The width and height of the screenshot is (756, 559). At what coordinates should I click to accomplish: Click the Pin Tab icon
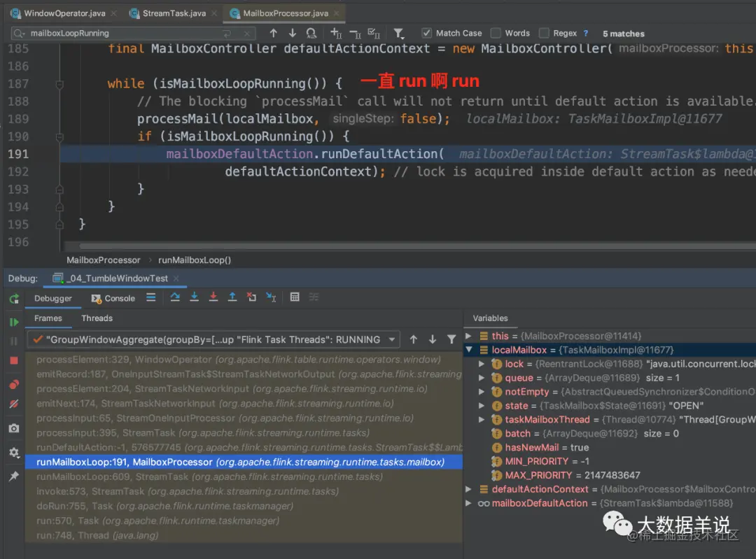[x=14, y=476]
